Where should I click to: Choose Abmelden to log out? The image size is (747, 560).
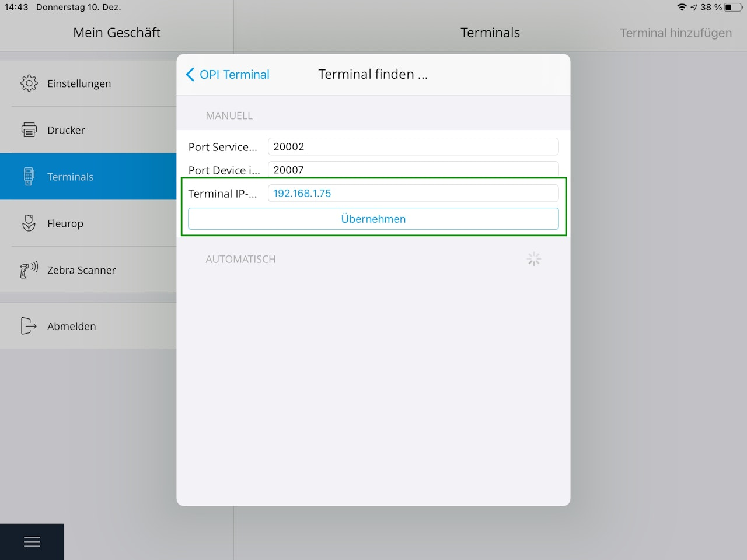pyautogui.click(x=88, y=326)
